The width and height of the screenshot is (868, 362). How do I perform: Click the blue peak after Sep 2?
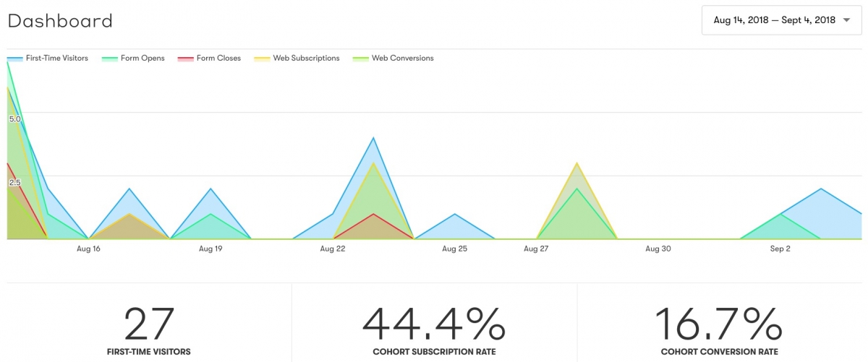click(x=821, y=189)
